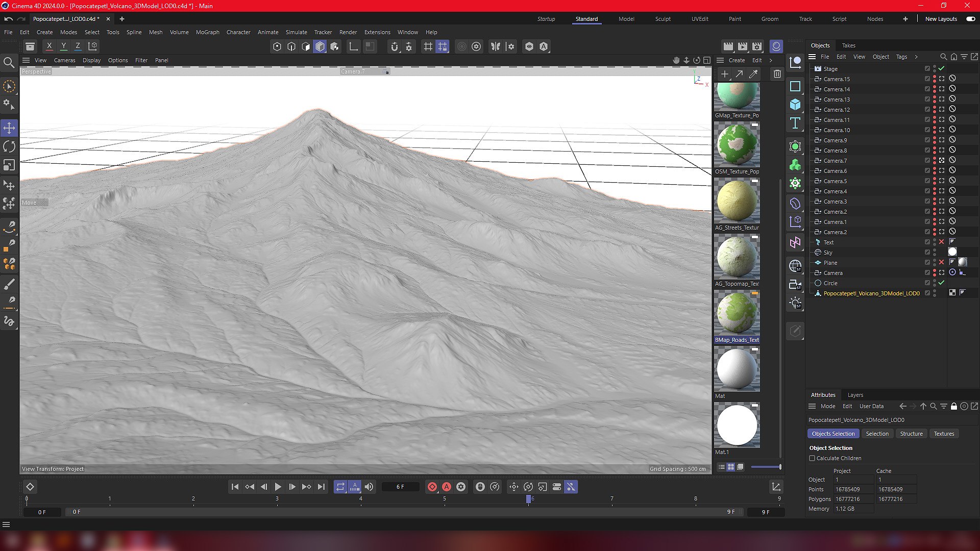
Task: Open the MoGraph menu
Action: point(207,32)
